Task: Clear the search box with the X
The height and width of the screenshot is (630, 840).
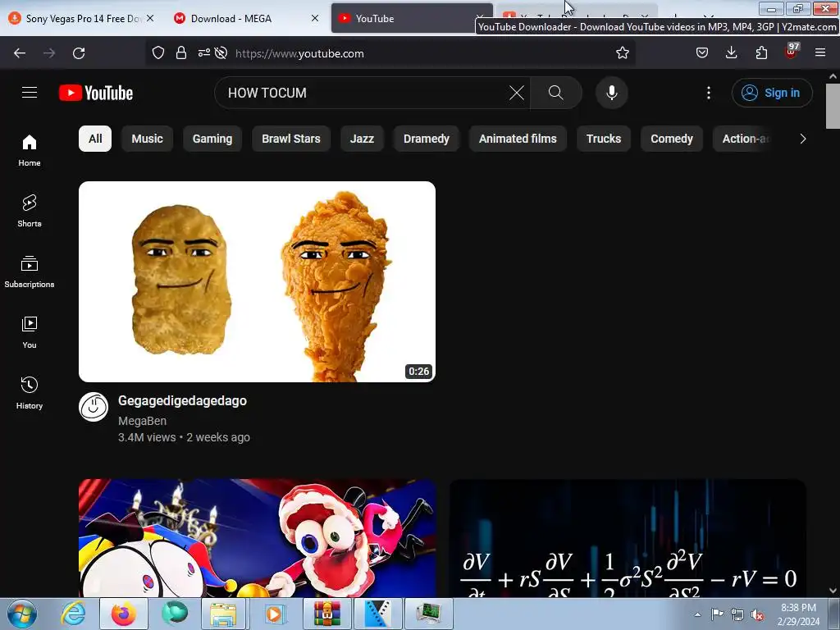Action: [x=517, y=93]
